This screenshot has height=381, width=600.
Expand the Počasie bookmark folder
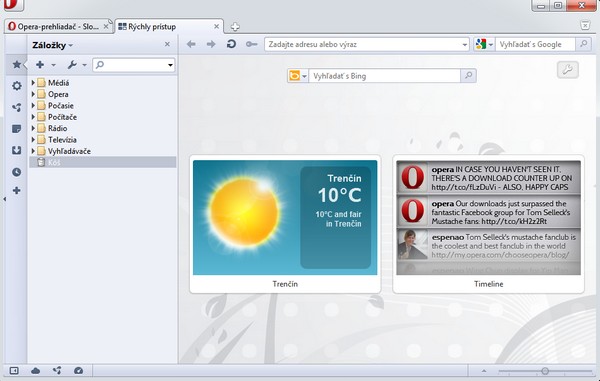tap(33, 106)
